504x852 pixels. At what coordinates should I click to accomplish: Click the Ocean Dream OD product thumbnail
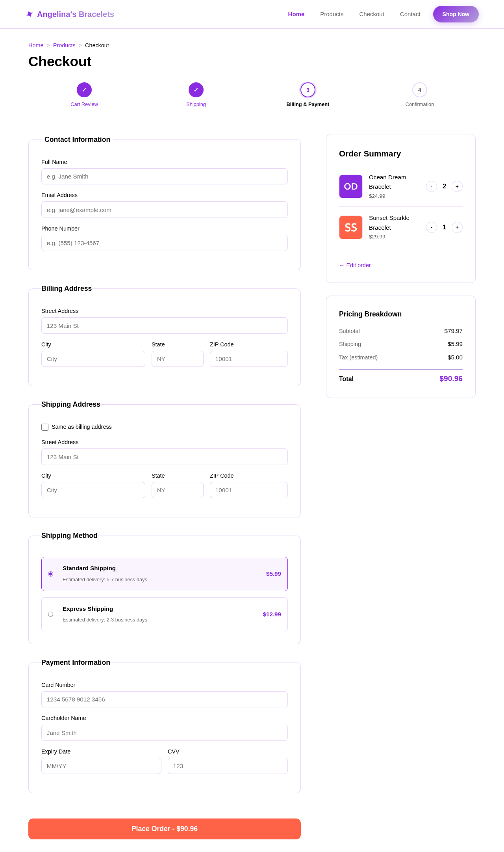pos(351,186)
